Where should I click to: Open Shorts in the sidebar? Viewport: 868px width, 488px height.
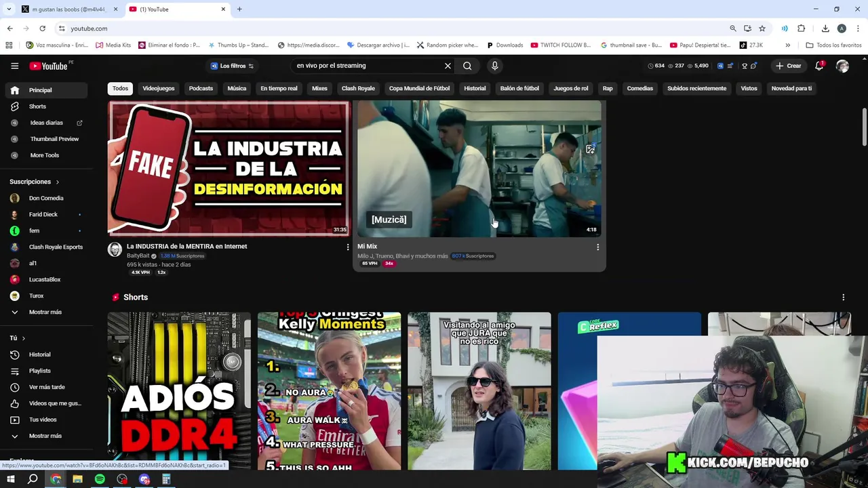[46, 106]
